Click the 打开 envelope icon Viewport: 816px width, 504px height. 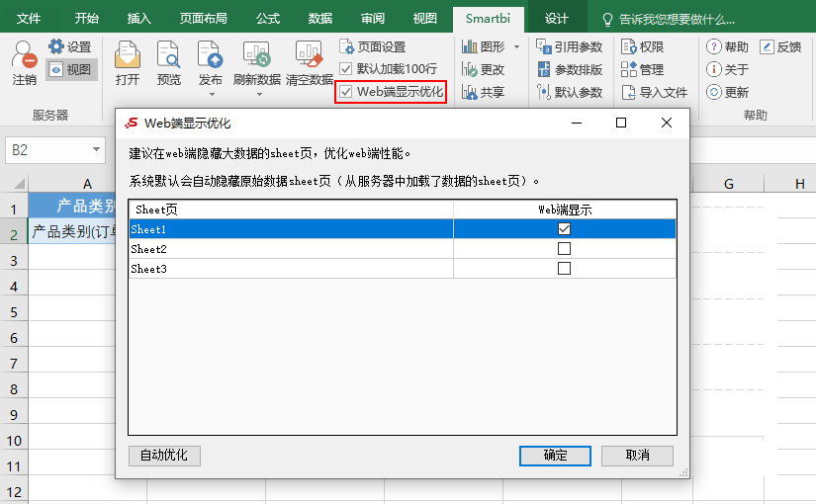pos(128,55)
